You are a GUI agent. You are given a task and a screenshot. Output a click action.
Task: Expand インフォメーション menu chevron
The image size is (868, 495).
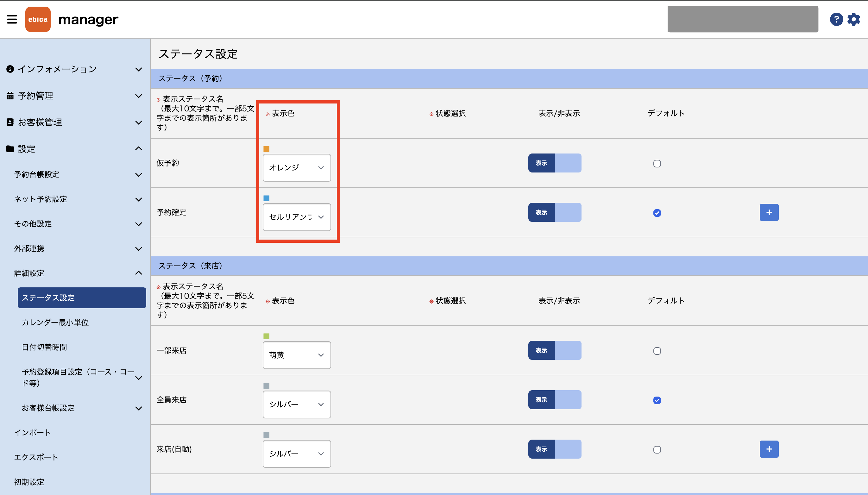tap(138, 69)
